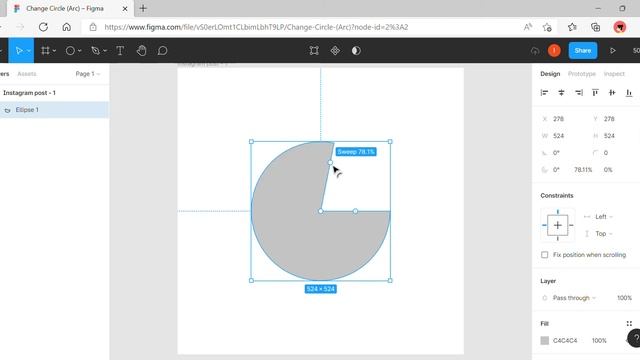The width and height of the screenshot is (640, 360).
Task: Open browser favorites star icon
Action: pyautogui.click(x=572, y=27)
